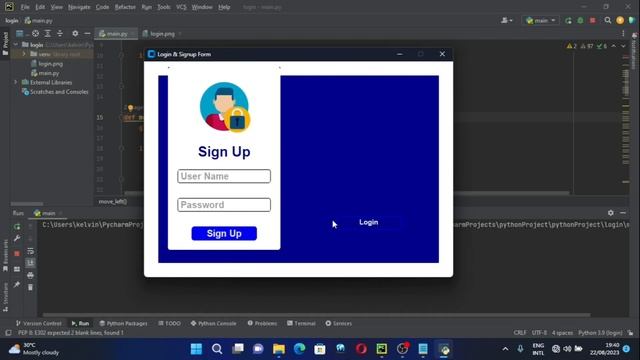Open the Services tool tab
This screenshot has width=640, height=360.
point(339,323)
